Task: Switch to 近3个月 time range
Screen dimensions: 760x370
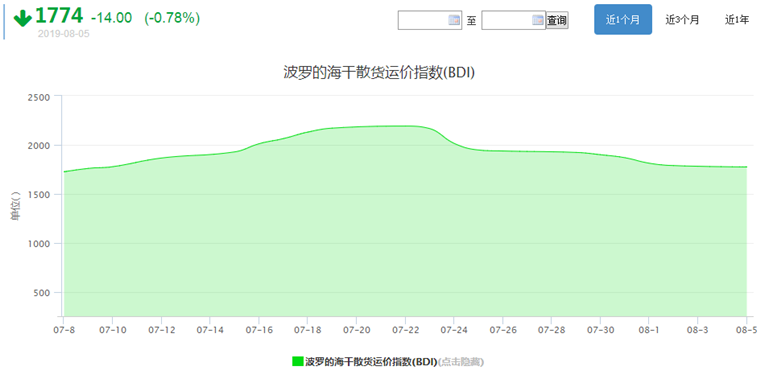Action: [682, 20]
